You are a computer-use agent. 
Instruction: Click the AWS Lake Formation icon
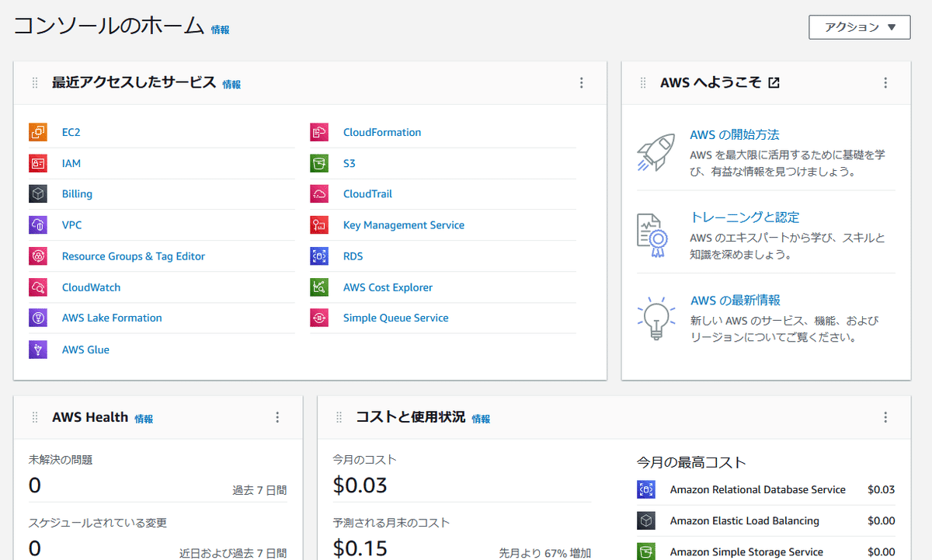[38, 318]
